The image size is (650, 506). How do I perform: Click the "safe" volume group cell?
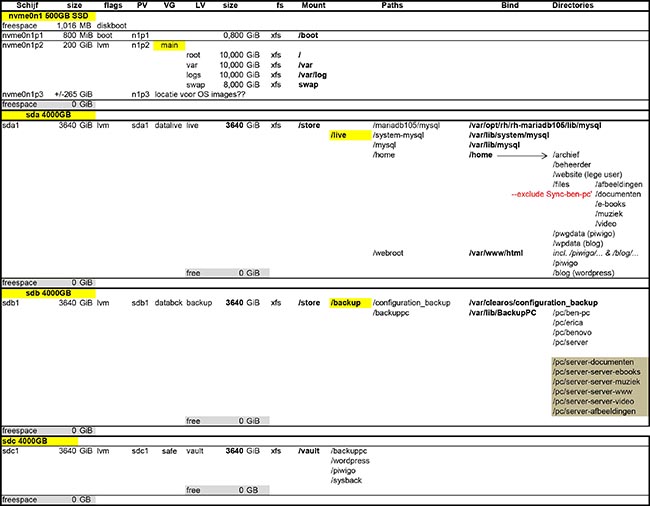169,451
